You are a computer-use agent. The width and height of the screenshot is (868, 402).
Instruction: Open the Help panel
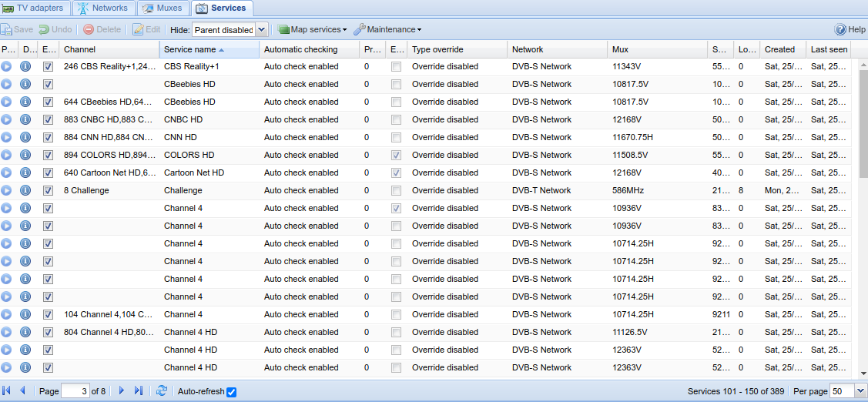850,29
